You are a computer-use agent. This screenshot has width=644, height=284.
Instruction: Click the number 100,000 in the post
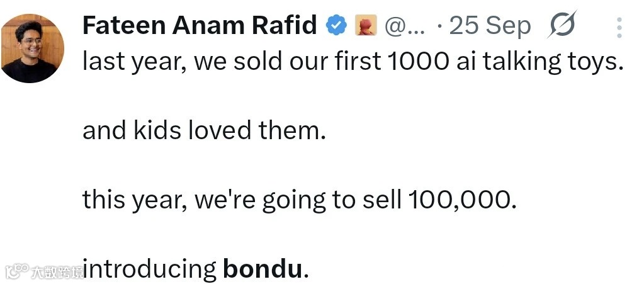(462, 201)
